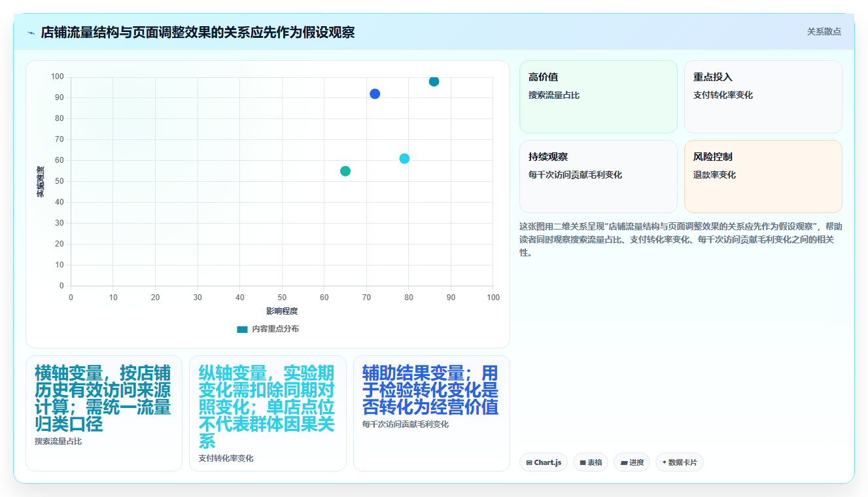Click the Chart.js chip icon
The width and height of the screenshot is (868, 497).
pos(529,462)
